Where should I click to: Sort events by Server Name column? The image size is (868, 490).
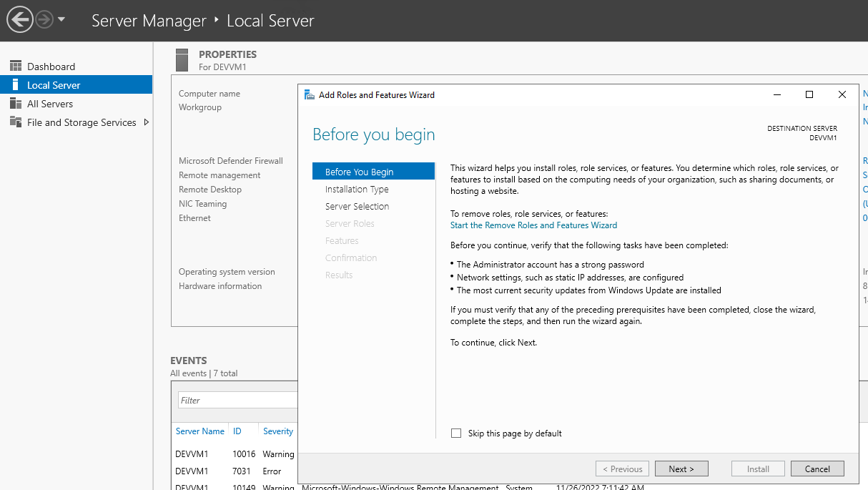pyautogui.click(x=200, y=431)
